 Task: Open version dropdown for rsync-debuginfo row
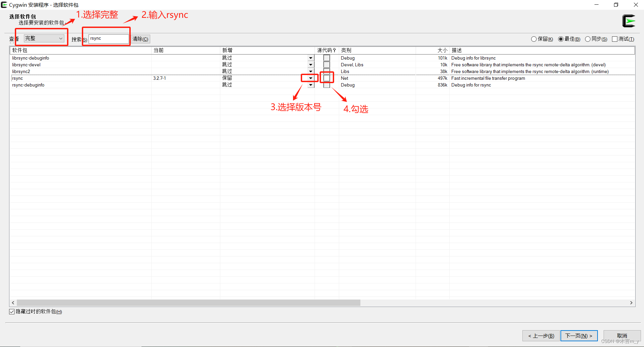pos(311,85)
